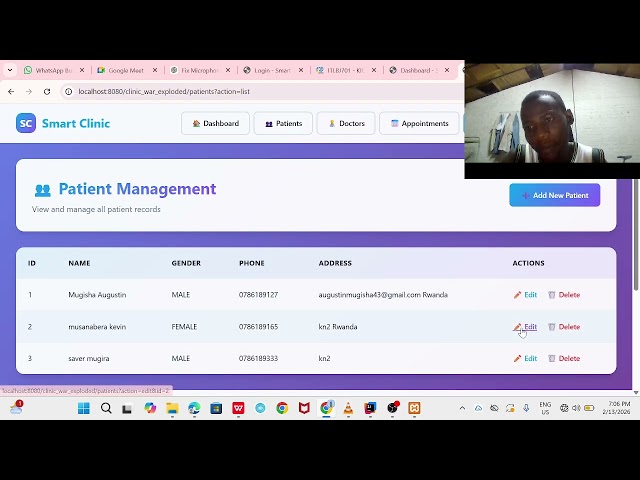Open the Doctors navigation button
This screenshot has width=640, height=480.
tap(346, 123)
